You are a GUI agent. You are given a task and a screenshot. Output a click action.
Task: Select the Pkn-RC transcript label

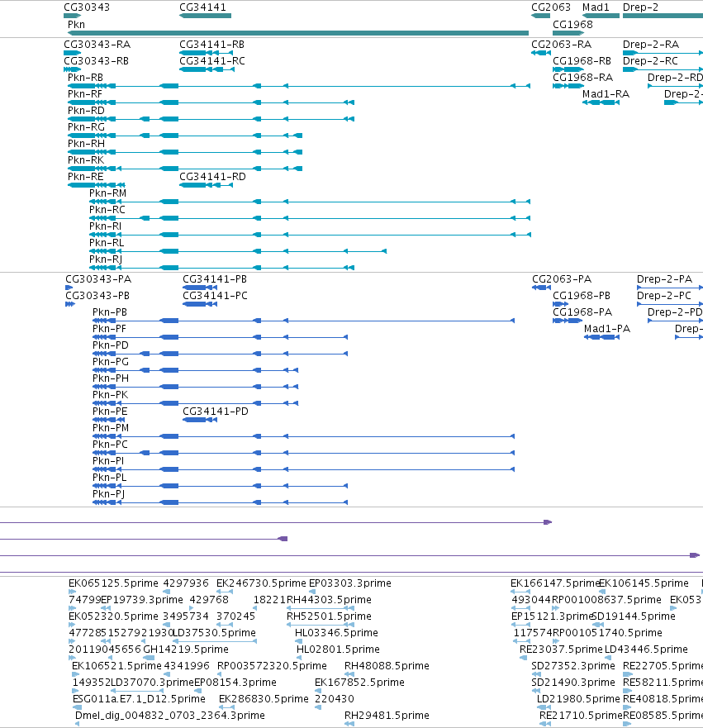[x=107, y=210]
